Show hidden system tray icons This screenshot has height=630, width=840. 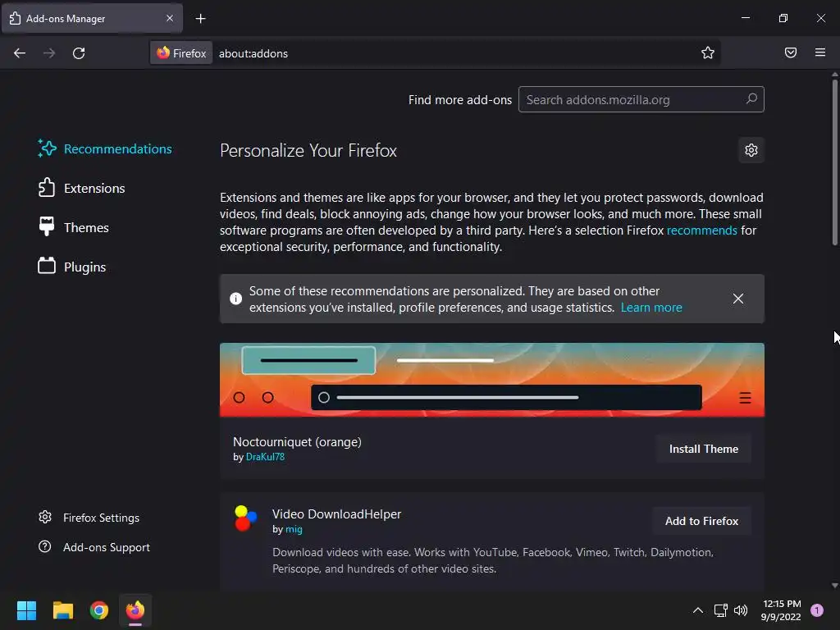[x=698, y=610]
